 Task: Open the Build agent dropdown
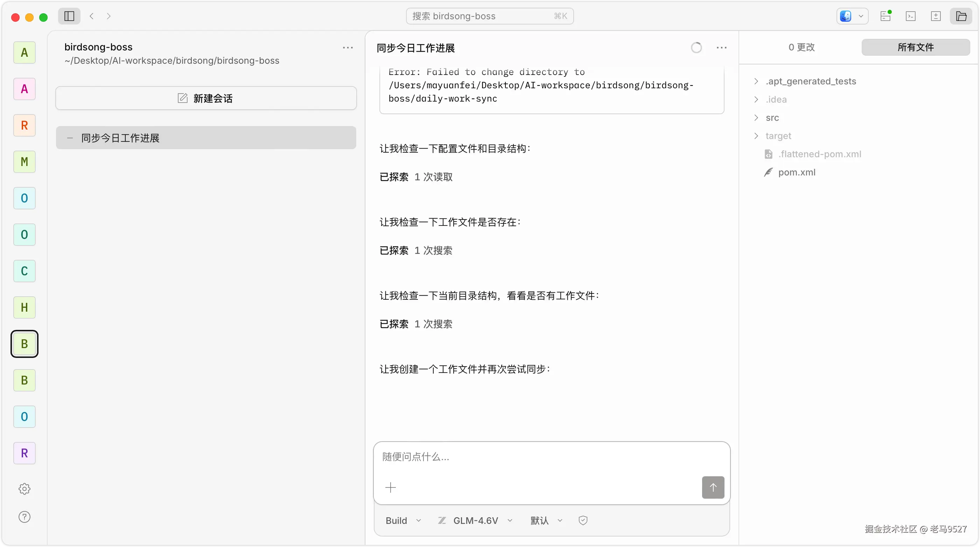click(x=403, y=520)
